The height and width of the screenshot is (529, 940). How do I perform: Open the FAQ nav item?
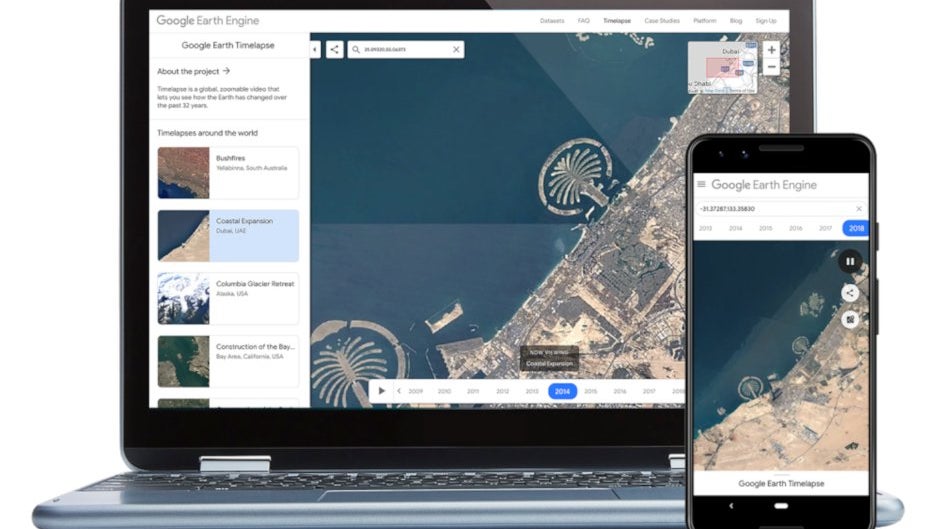pos(583,20)
